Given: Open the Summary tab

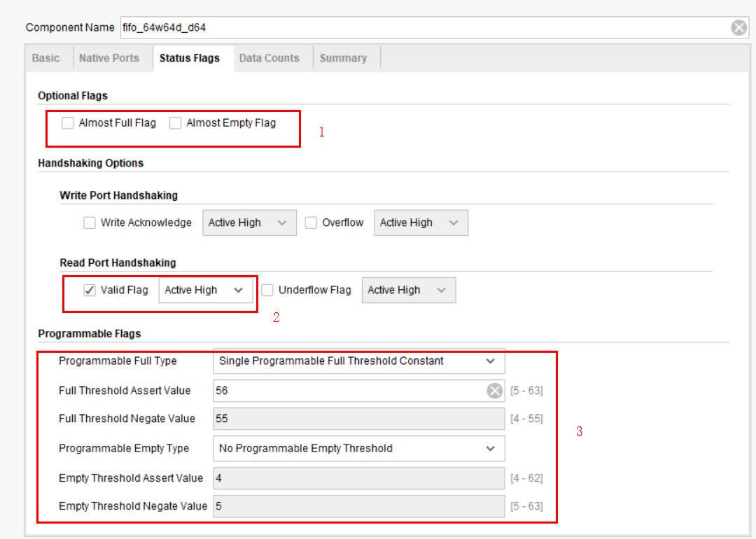Looking at the screenshot, I should tap(343, 58).
